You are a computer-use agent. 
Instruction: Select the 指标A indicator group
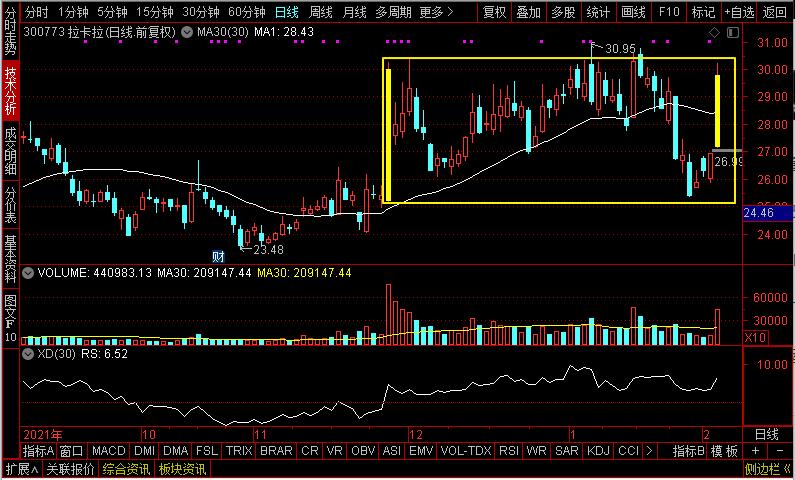point(39,451)
